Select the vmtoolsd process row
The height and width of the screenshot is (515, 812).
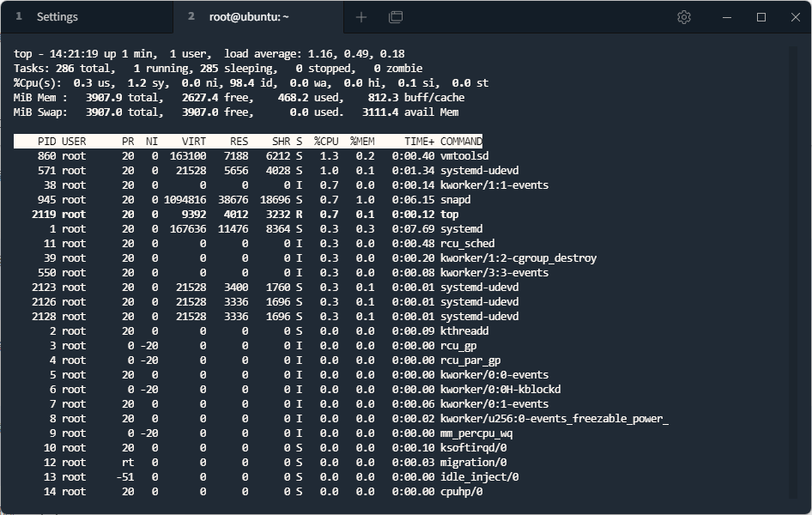click(x=464, y=156)
